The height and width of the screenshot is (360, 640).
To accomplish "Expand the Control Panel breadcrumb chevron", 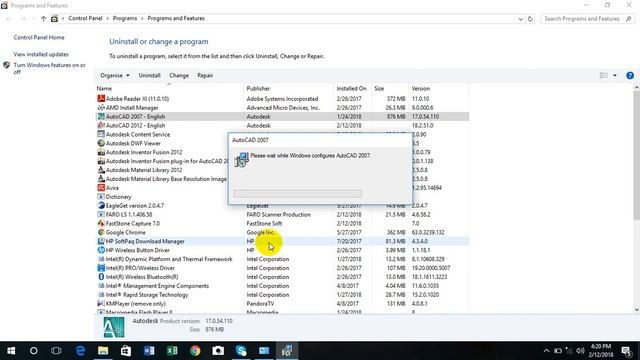I will tap(108, 18).
